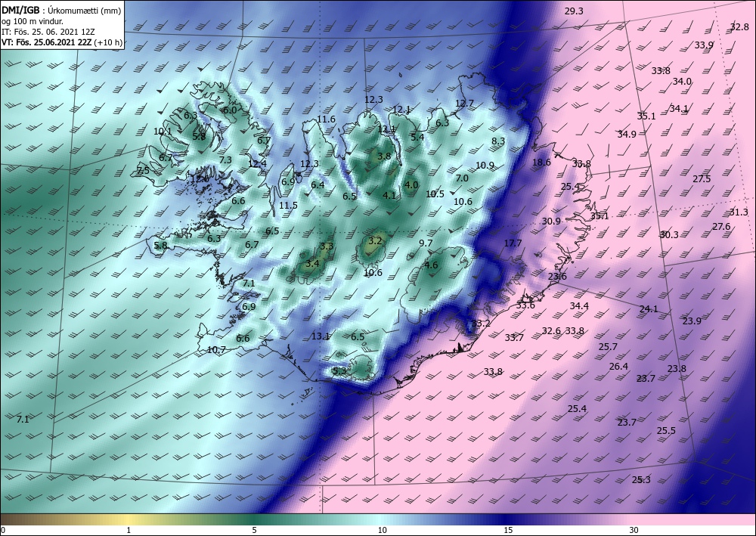Select the value 25.3
756x536 pixels.
pyautogui.click(x=641, y=479)
